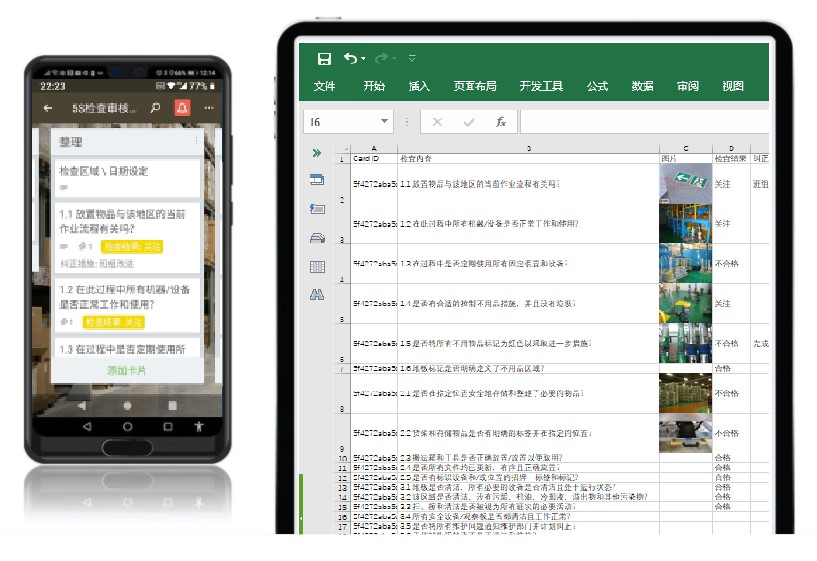Tap the back arrow in phone header
The image size is (817, 561).
tap(48, 108)
